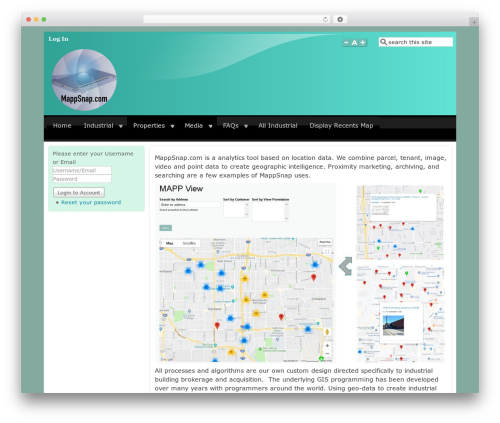Open the Sort by View Permission list box

[270, 211]
